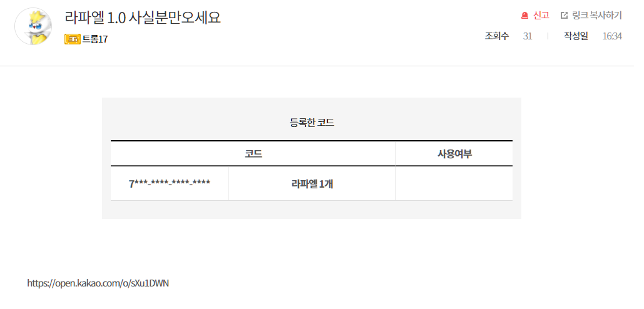Click the post time 16:34
The width and height of the screenshot is (644, 309).
pos(612,36)
